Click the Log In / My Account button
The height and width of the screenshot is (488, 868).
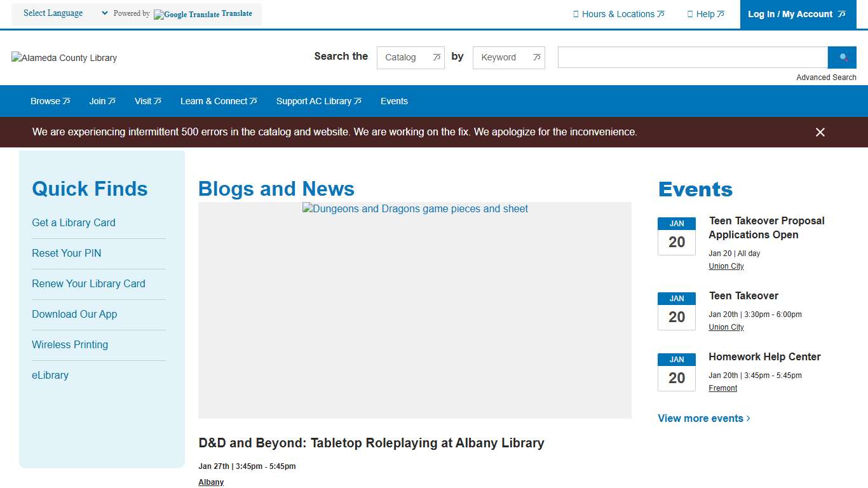(797, 14)
